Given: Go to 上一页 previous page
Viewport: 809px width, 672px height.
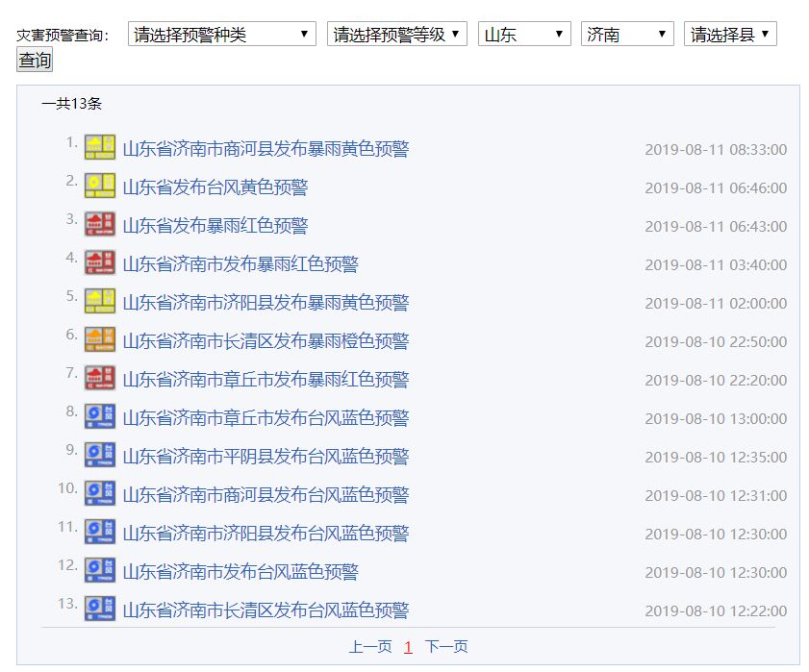Looking at the screenshot, I should pyautogui.click(x=370, y=646).
